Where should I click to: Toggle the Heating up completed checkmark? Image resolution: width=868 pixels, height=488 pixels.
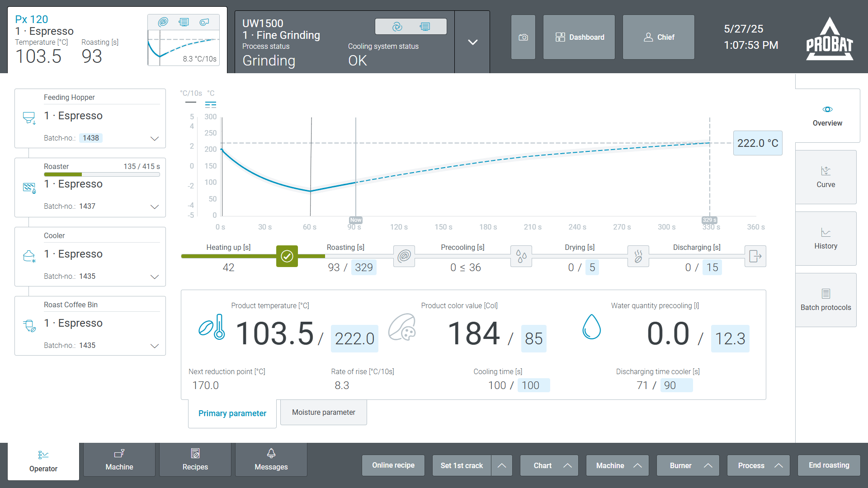pyautogui.click(x=287, y=256)
